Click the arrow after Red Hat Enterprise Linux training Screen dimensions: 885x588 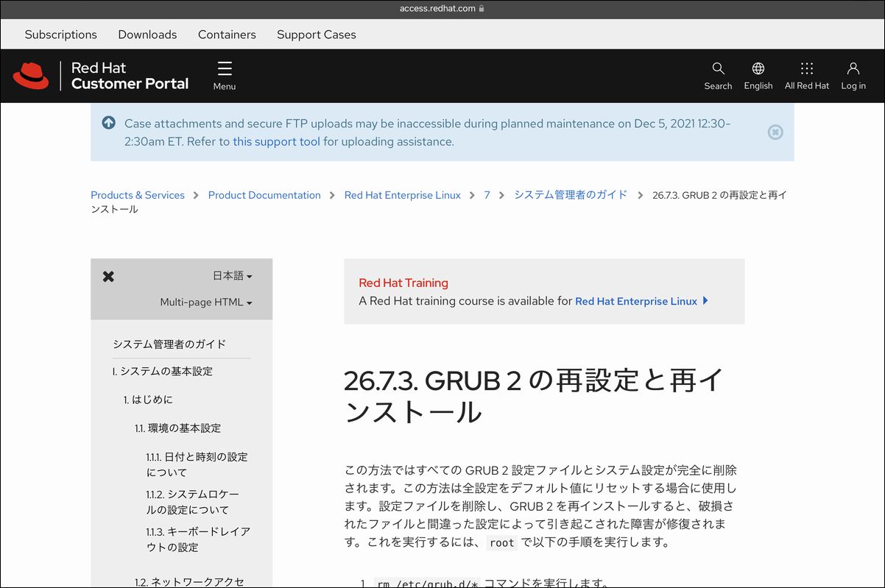coord(705,300)
